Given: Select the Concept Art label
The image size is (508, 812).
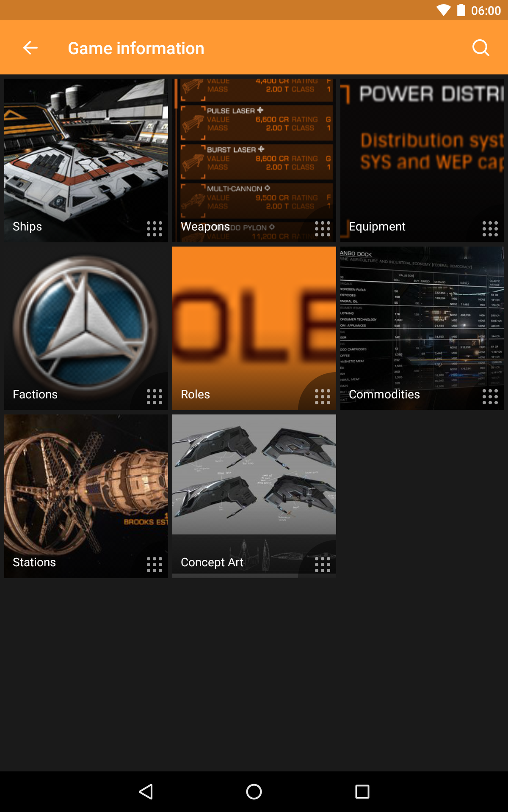Looking at the screenshot, I should tap(212, 562).
